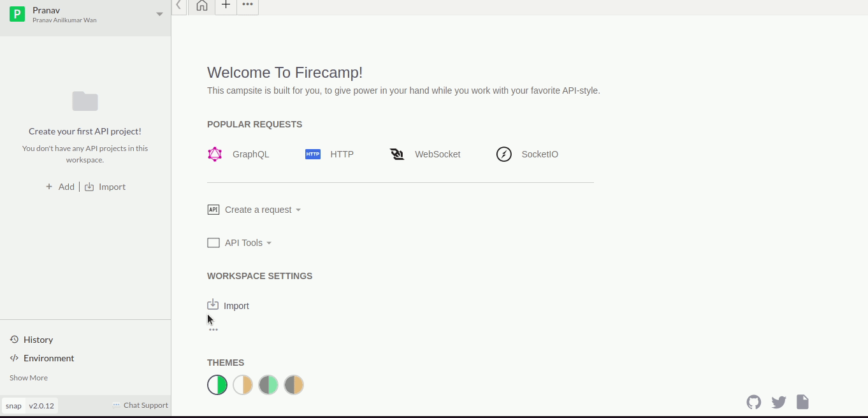
Task: Click the workspace settings Import icon
Action: point(213,305)
